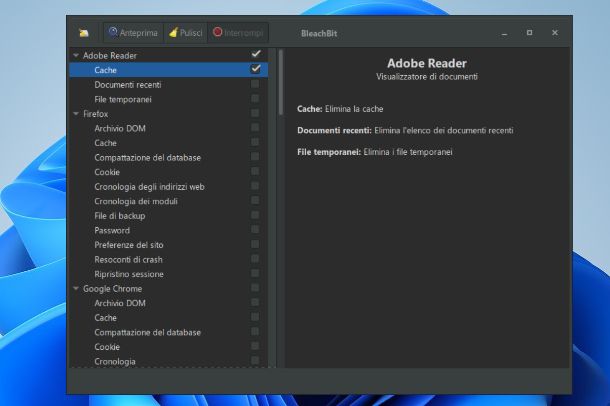This screenshot has width=610, height=406.
Task: Collapse the Firefox tree group
Action: point(76,114)
